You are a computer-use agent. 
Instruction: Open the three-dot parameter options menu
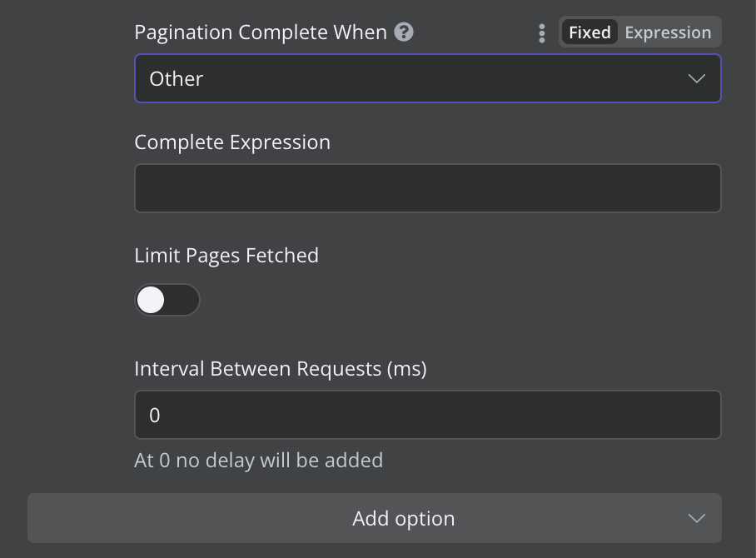pos(542,33)
